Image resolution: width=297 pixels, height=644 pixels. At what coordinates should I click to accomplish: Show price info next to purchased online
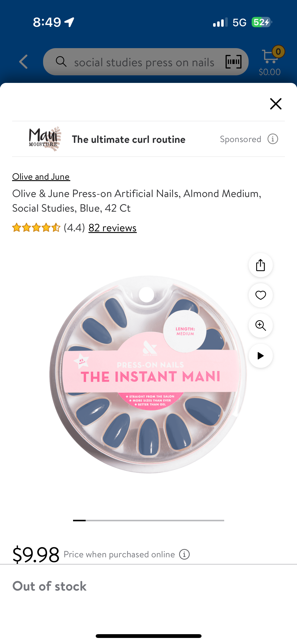184,554
